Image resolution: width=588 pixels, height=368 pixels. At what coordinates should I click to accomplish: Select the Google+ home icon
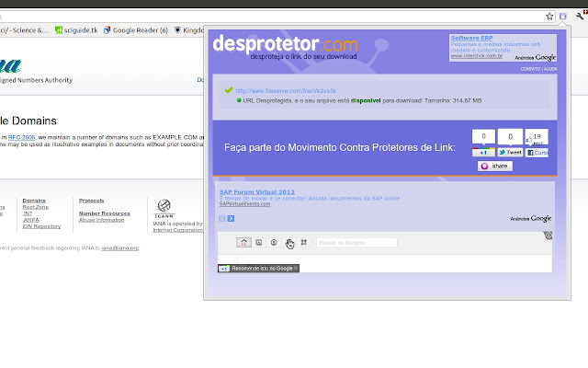click(243, 243)
